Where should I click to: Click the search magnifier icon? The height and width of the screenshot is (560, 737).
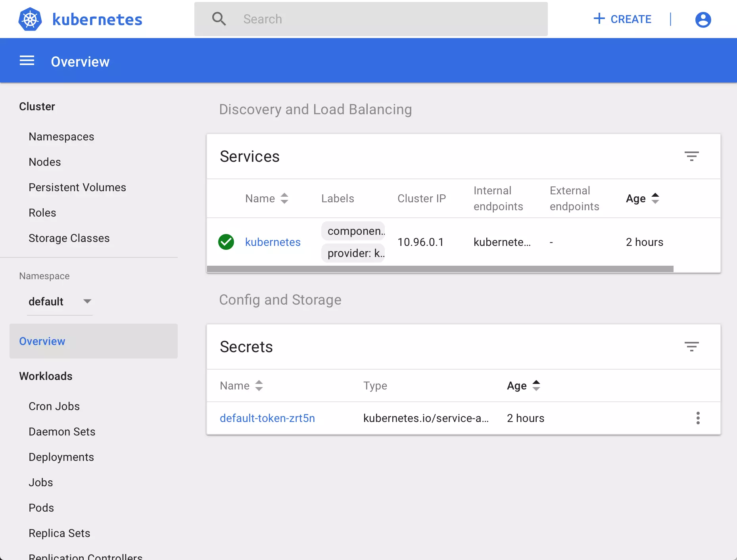point(219,19)
